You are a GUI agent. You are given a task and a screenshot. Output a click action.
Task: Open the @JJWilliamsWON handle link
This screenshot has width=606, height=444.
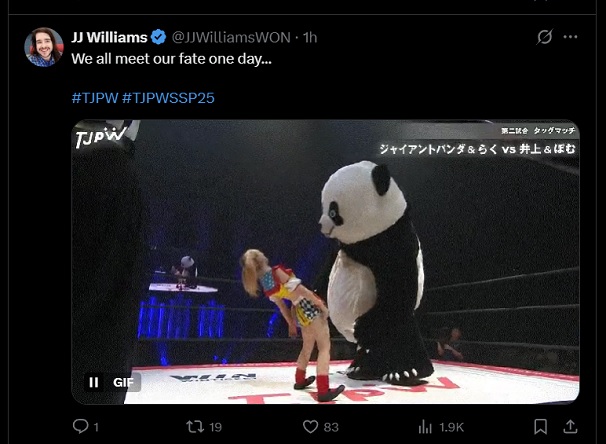231,37
